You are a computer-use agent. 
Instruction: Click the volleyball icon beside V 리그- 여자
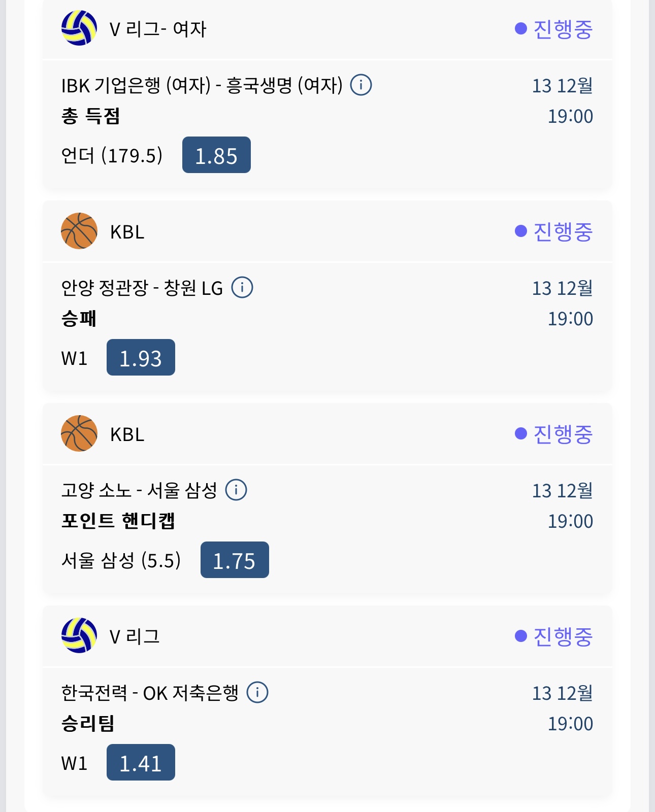tap(79, 28)
